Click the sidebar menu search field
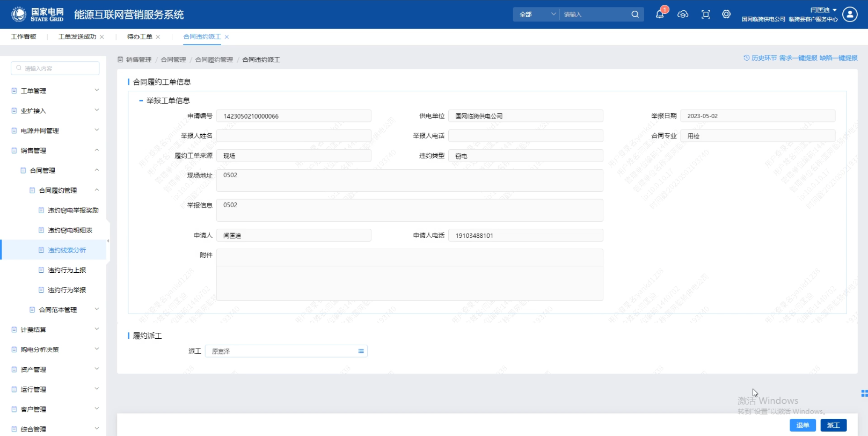Image resolution: width=868 pixels, height=436 pixels. coord(55,68)
